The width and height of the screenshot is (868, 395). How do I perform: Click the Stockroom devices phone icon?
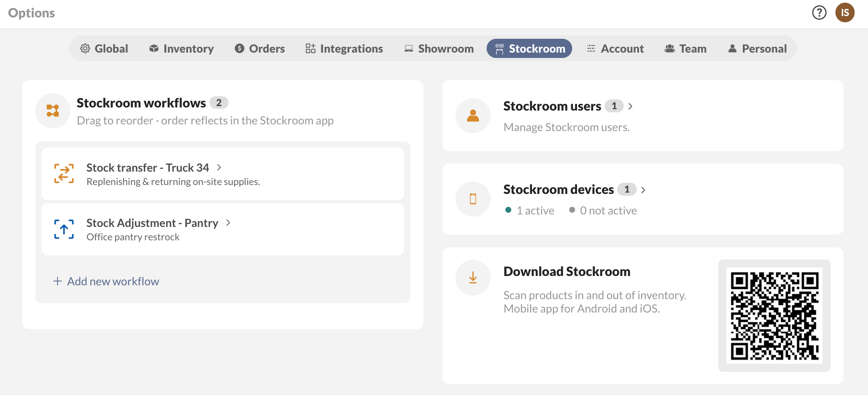pos(473,199)
